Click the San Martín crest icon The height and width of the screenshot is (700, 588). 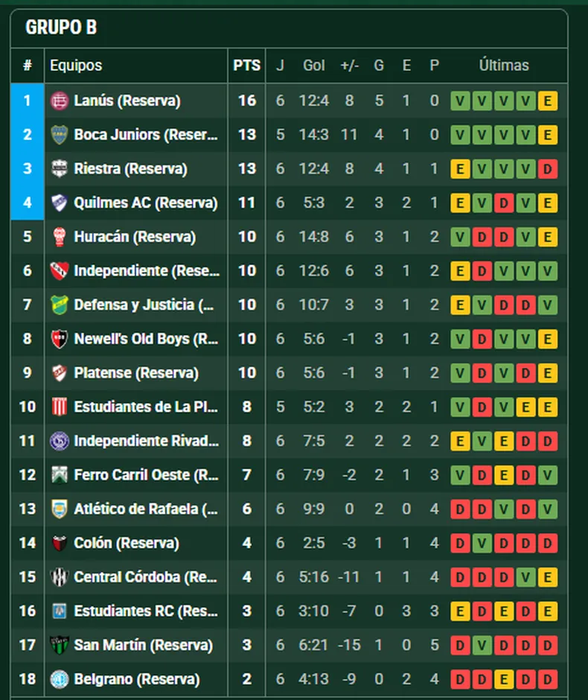[x=60, y=645]
